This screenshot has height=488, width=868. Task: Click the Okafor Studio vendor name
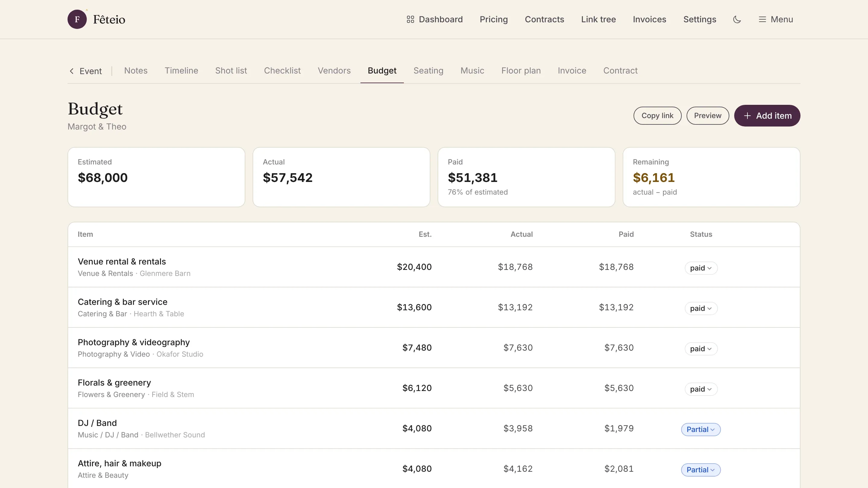(180, 355)
